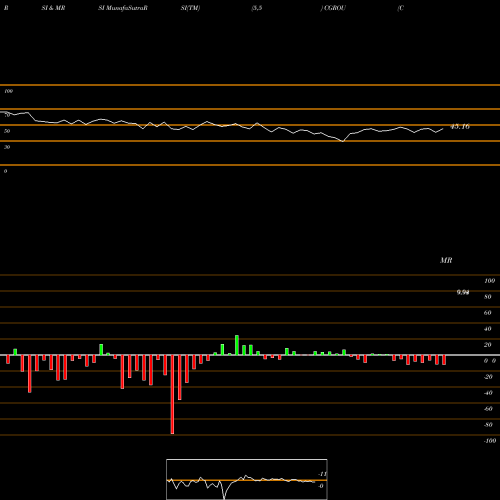The width and height of the screenshot is (500, 500).
Task: Click the '-11' label in mini chart
Action: (323, 474)
